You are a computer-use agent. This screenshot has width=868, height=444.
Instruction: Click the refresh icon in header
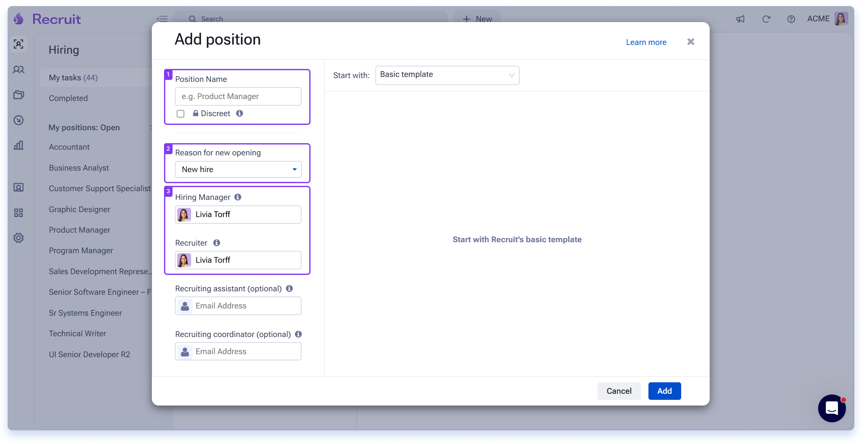pyautogui.click(x=766, y=19)
